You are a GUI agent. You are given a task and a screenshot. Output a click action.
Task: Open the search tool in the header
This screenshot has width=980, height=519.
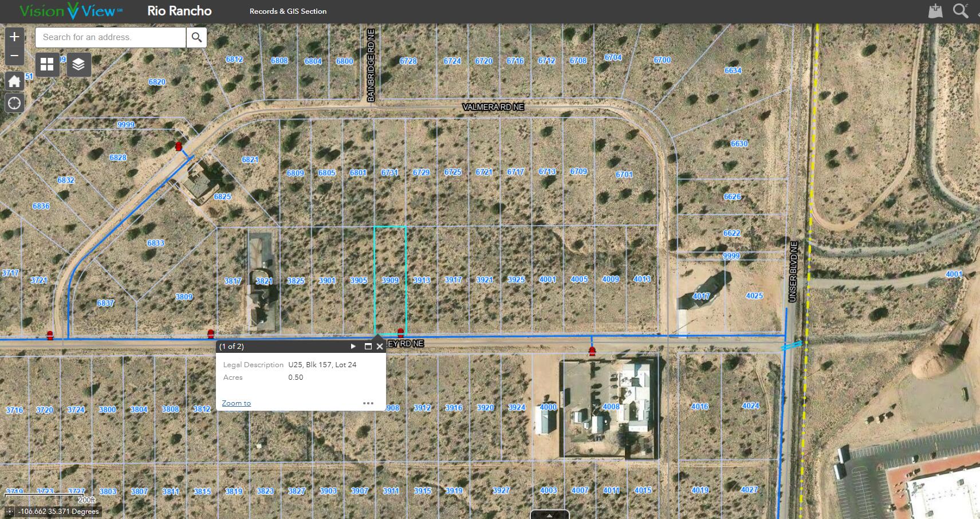pyautogui.click(x=960, y=11)
